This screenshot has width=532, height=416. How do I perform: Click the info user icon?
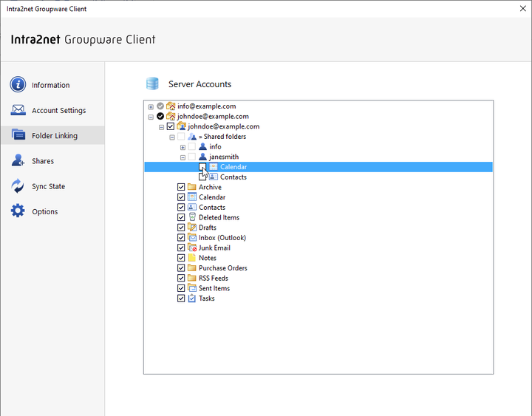click(x=202, y=146)
